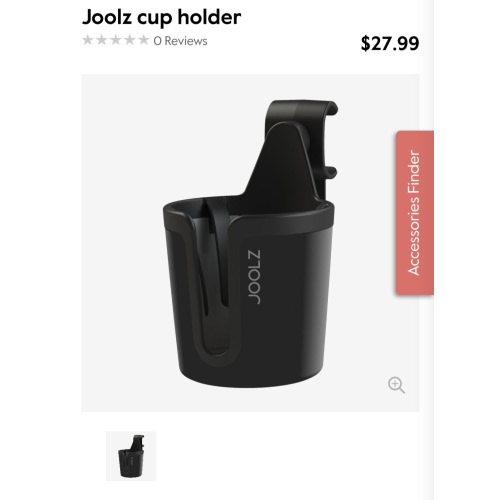Open the 0 Reviews link
Viewport: 500px width, 500px height.
point(180,41)
